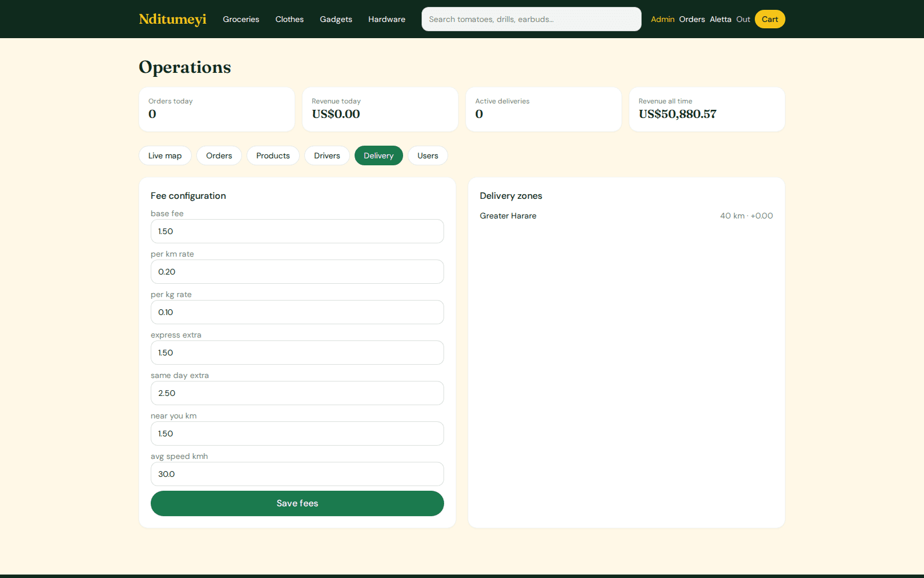Edit the per kg rate field
The image size is (924, 578).
[297, 312]
